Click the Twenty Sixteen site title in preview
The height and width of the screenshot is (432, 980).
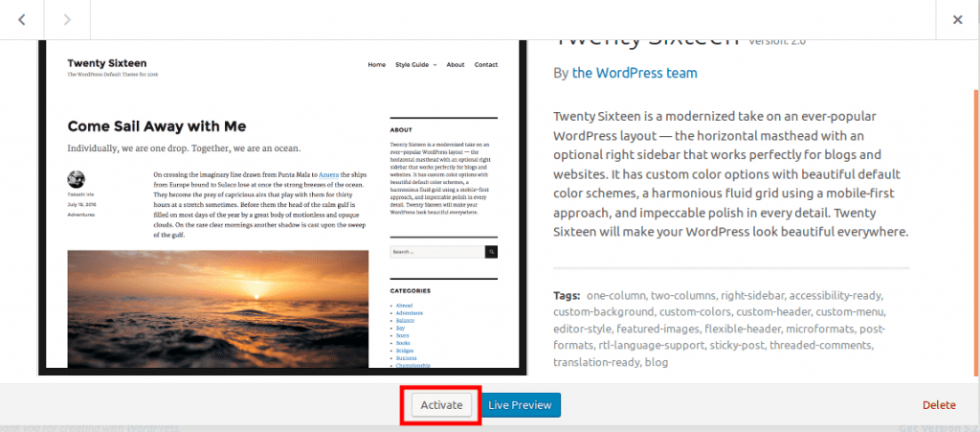[93, 63]
